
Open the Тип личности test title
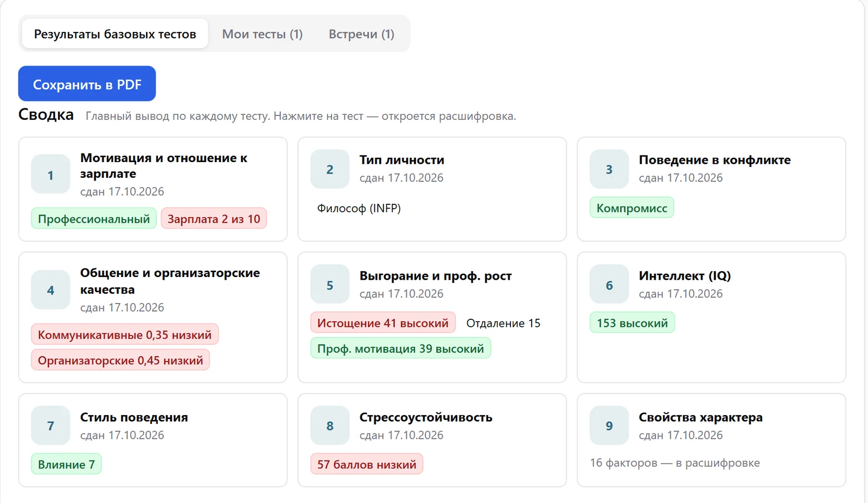402,160
